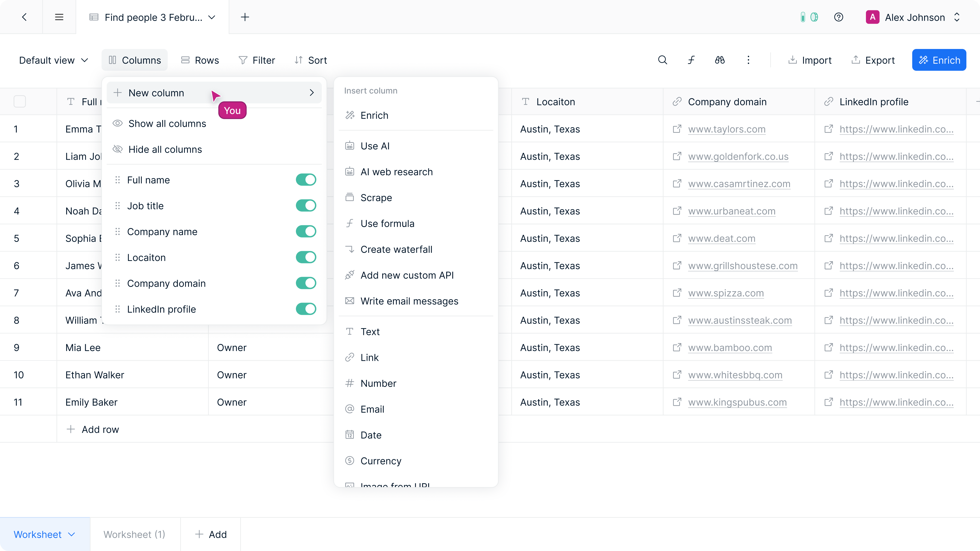The height and width of the screenshot is (551, 980).
Task: Select Hide all columns
Action: pyautogui.click(x=214, y=149)
